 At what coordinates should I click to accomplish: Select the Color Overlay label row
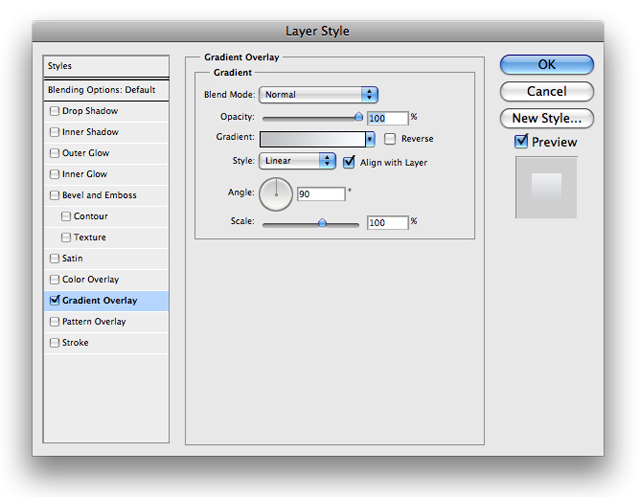tap(106, 280)
